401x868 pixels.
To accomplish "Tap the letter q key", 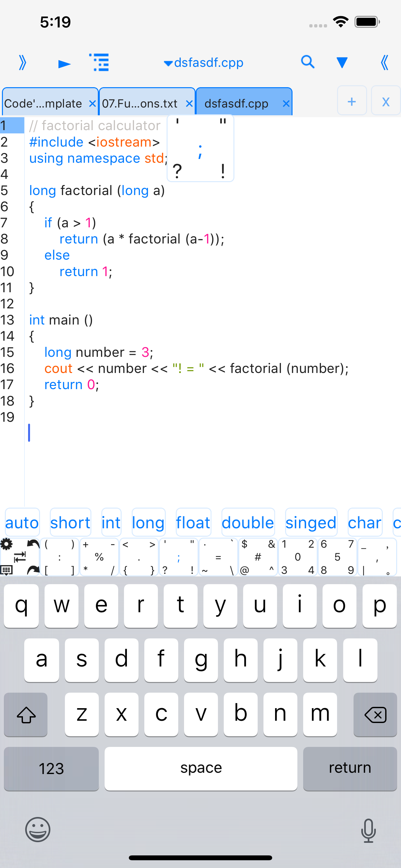I will point(21,606).
